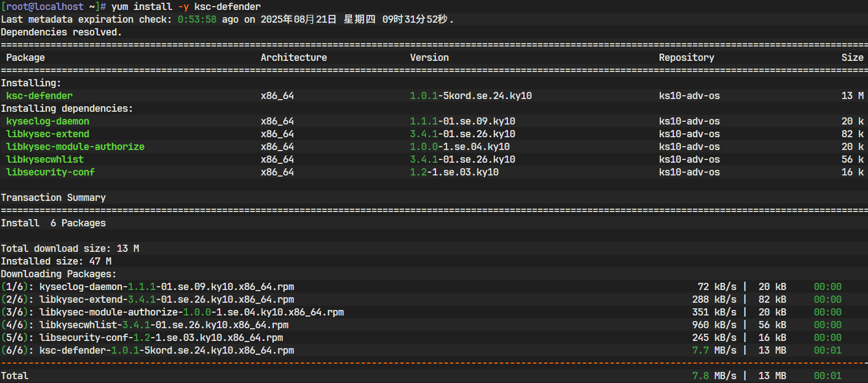Click '82 k' size in libkysec-extend row
Image resolution: width=868 pixels, height=383 pixels.
coord(853,134)
